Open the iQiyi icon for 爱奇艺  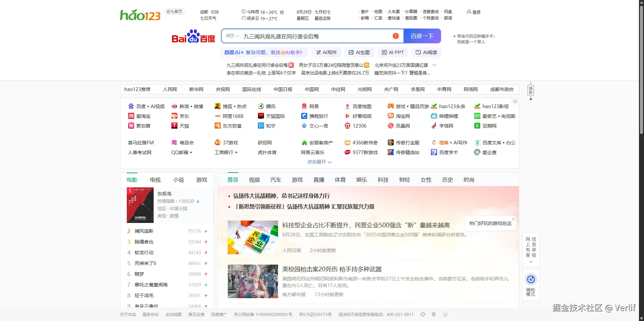click(477, 116)
